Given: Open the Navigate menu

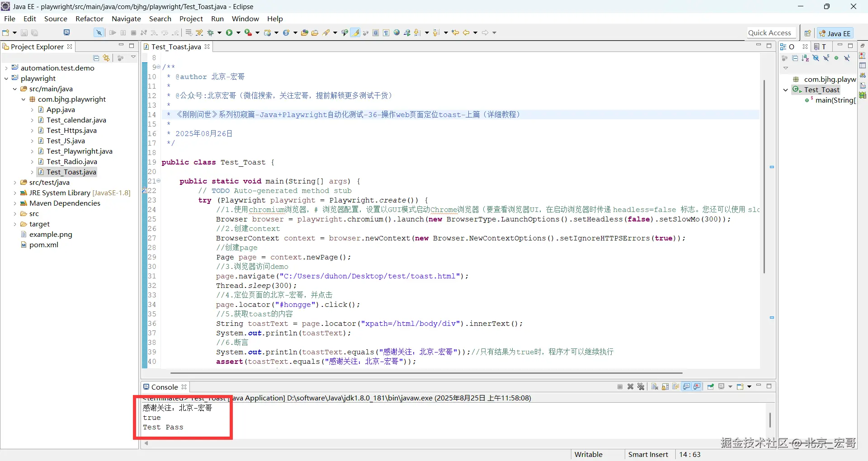Looking at the screenshot, I should 126,19.
